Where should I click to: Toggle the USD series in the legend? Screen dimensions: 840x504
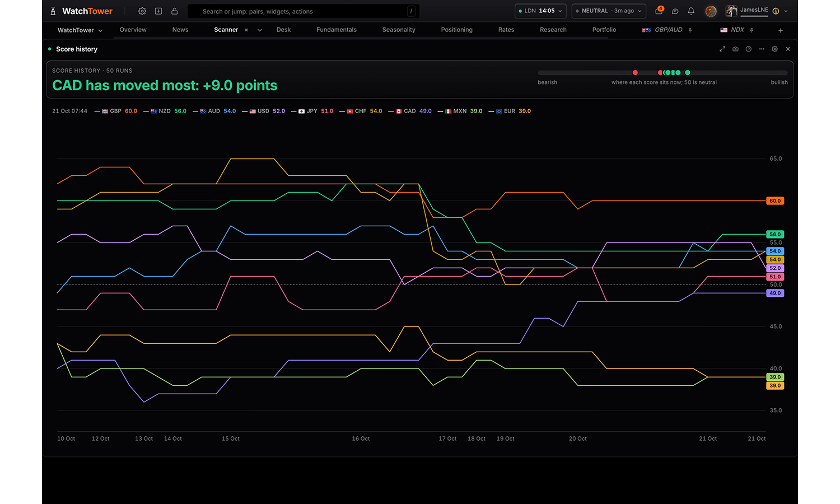point(264,111)
